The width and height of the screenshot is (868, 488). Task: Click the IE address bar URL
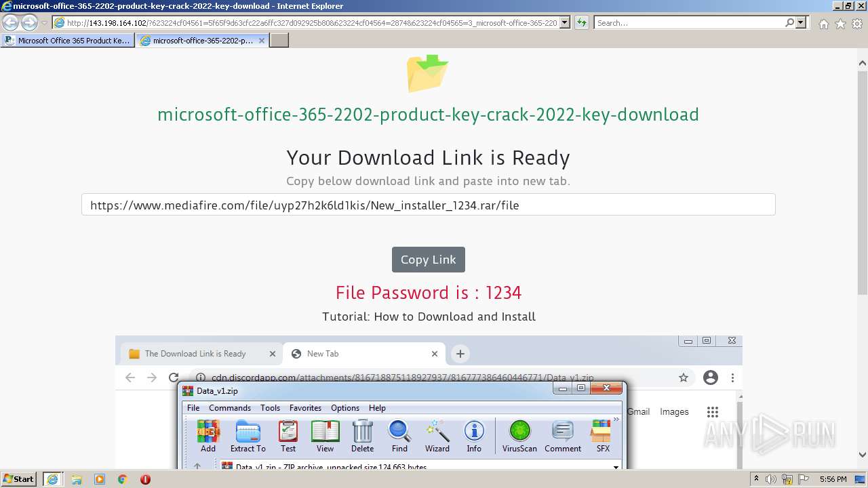point(312,23)
